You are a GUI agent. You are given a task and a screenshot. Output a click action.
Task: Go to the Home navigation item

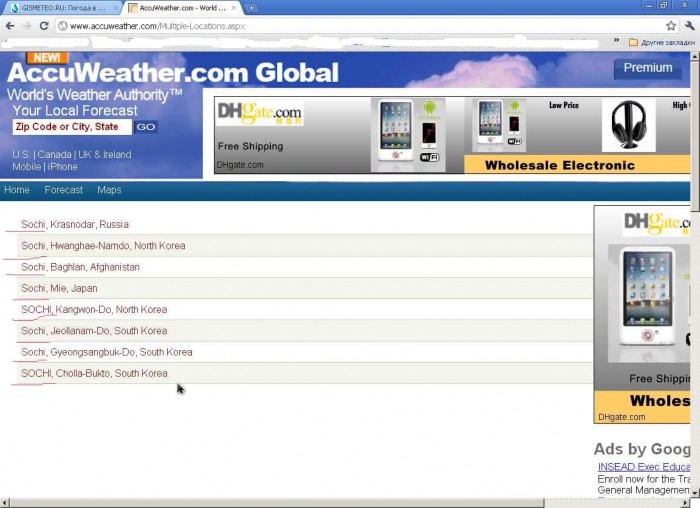pos(17,190)
